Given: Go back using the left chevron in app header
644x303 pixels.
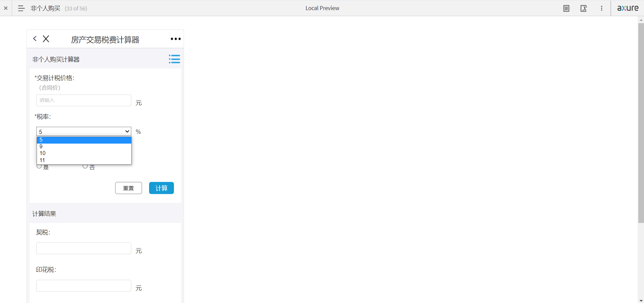Looking at the screenshot, I should [x=35, y=39].
